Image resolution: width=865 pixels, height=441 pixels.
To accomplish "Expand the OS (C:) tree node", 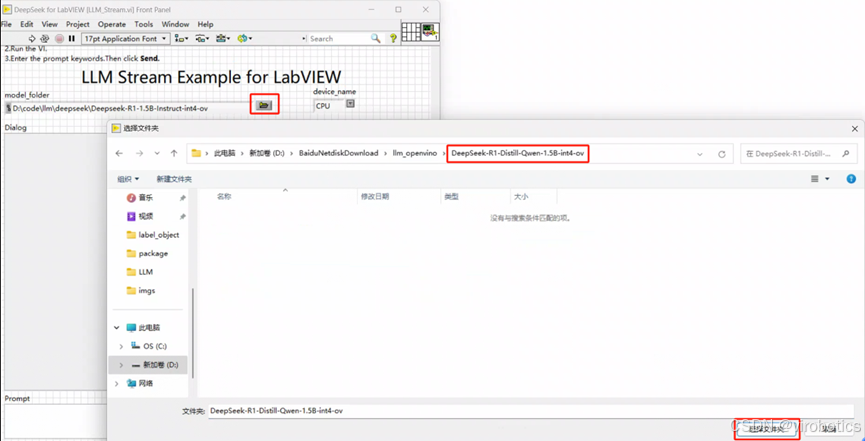I will [x=121, y=346].
